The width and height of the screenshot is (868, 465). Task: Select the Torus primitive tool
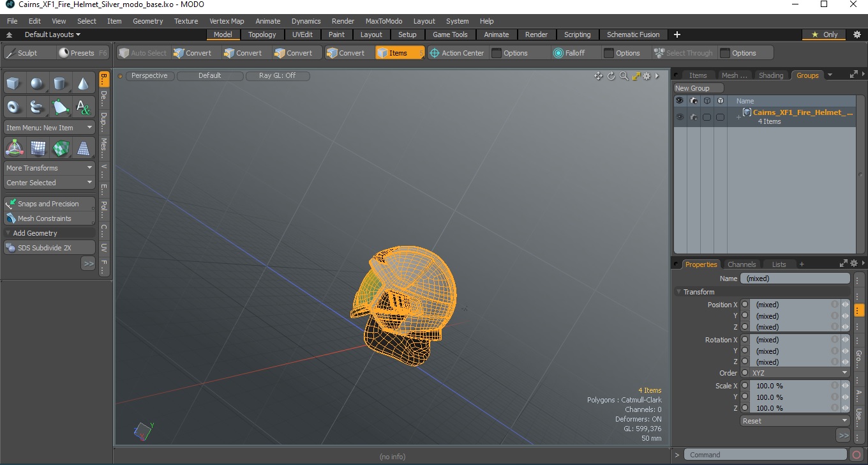tap(15, 107)
